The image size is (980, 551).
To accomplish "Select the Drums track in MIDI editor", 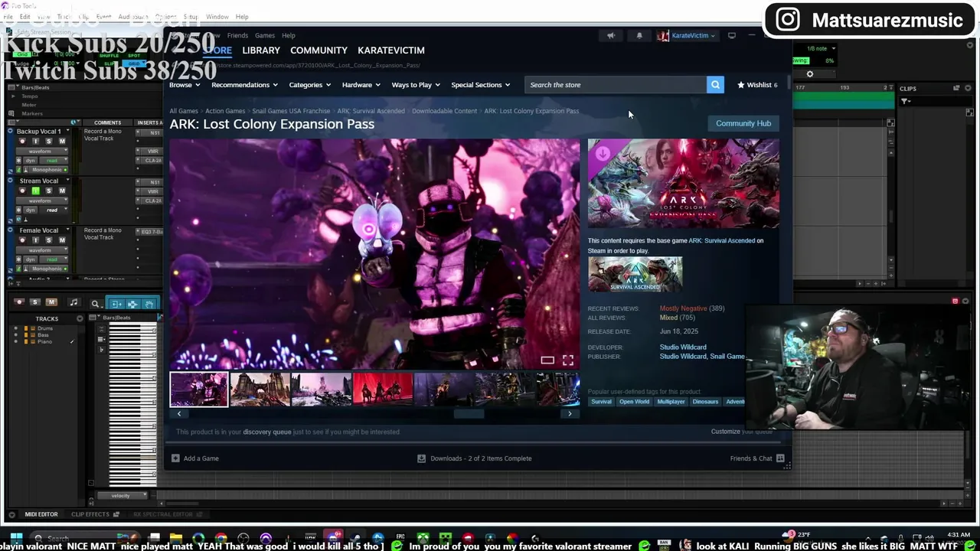I will pyautogui.click(x=45, y=328).
